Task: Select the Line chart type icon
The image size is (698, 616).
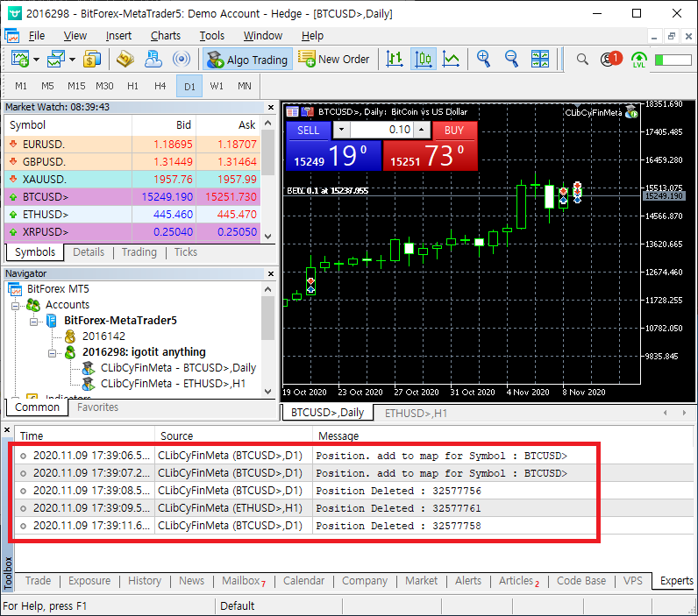Action: point(451,60)
